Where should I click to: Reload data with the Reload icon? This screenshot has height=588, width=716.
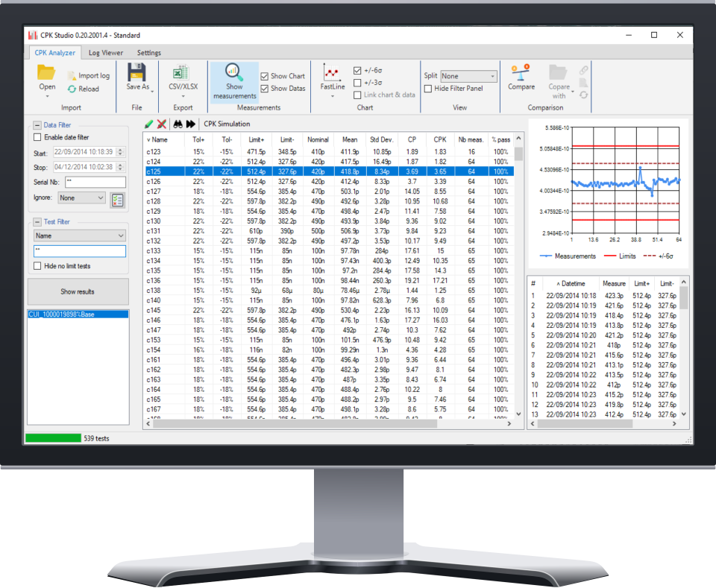pyautogui.click(x=72, y=89)
